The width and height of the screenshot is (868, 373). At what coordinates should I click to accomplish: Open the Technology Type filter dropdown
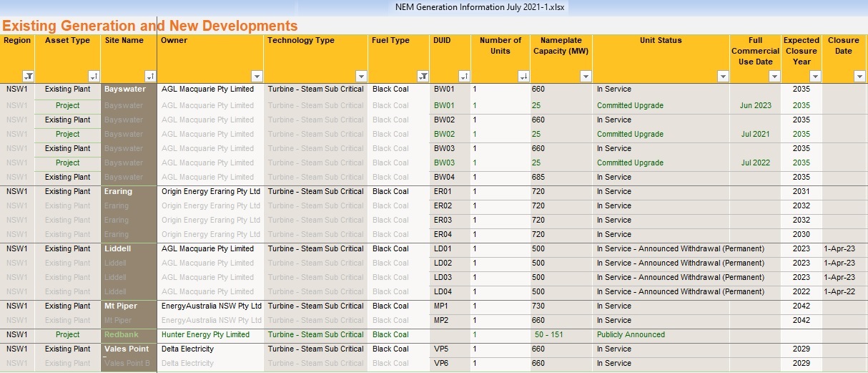tap(362, 76)
